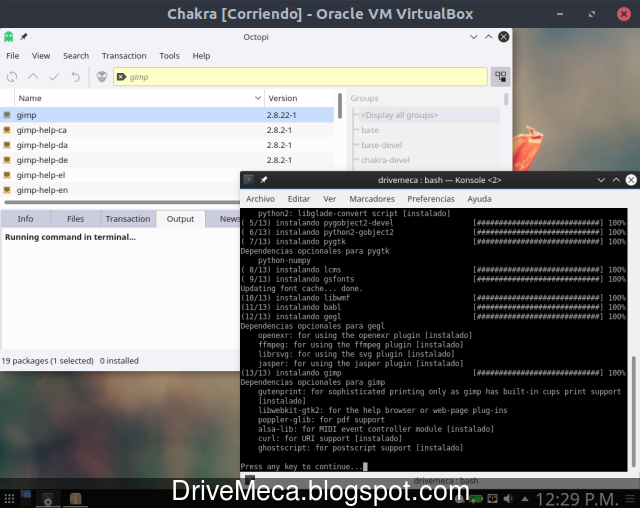Open the Archivo menu in Konsole
Viewport: 640px width, 508px height.
(260, 199)
